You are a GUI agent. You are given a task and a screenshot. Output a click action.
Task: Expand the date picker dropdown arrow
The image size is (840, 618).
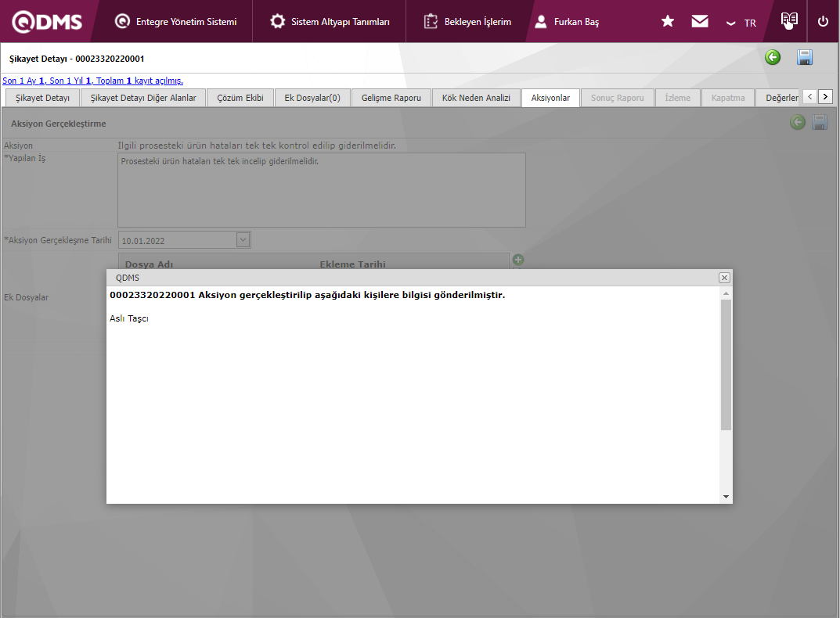243,240
